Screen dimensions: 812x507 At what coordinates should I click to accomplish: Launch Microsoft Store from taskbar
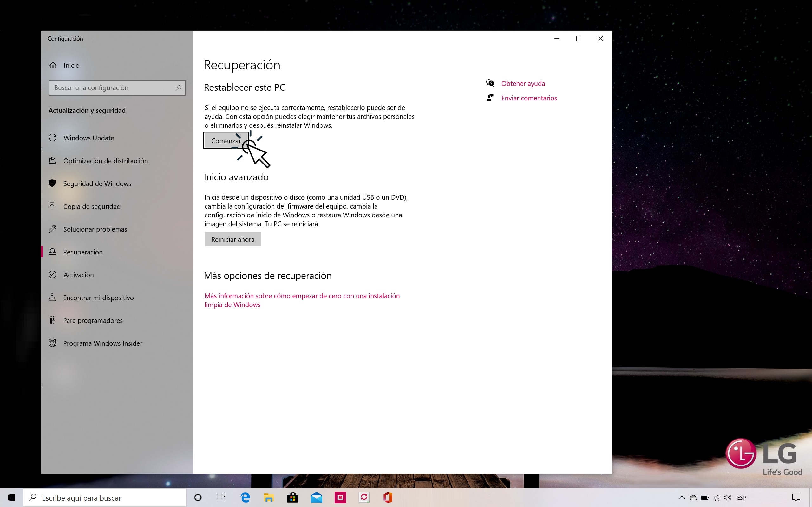[x=292, y=497]
